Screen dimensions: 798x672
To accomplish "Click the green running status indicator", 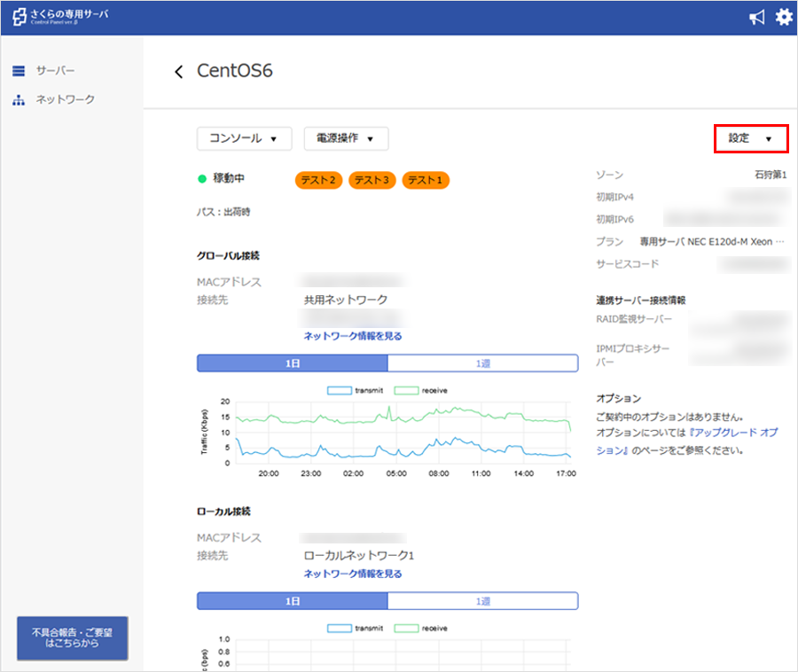I will [x=202, y=179].
